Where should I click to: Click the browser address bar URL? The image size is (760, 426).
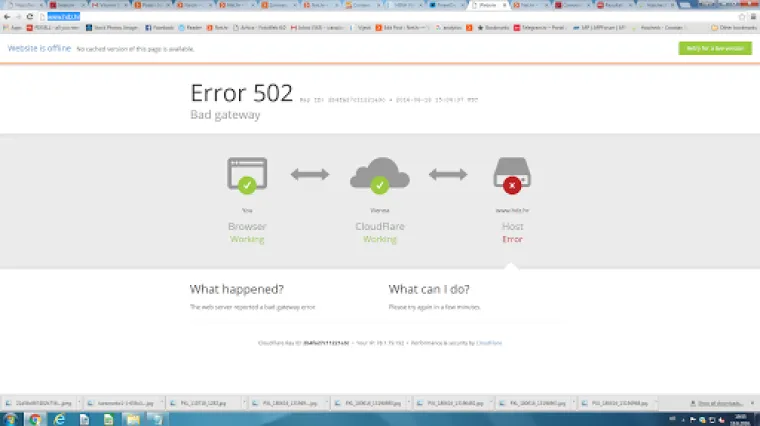click(62, 17)
